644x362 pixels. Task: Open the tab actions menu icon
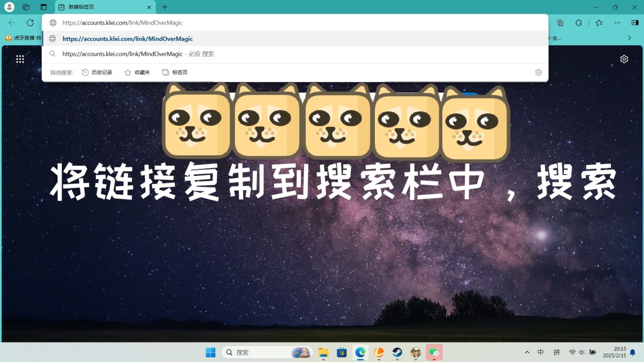44,7
